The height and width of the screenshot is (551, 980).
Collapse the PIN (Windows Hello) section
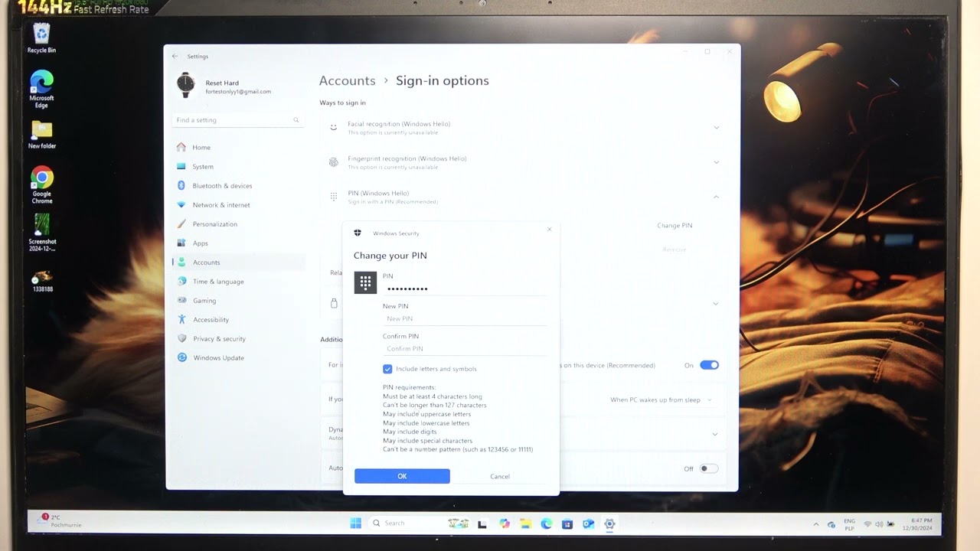[717, 197]
